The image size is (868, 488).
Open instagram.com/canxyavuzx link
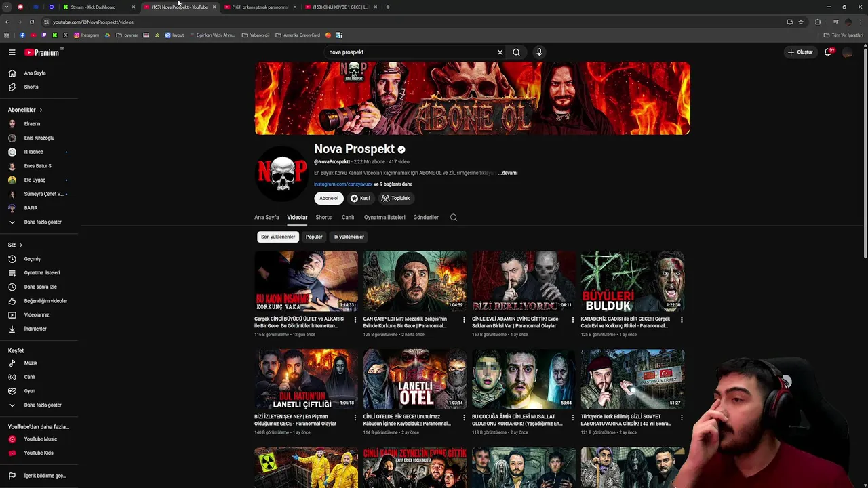pos(343,184)
